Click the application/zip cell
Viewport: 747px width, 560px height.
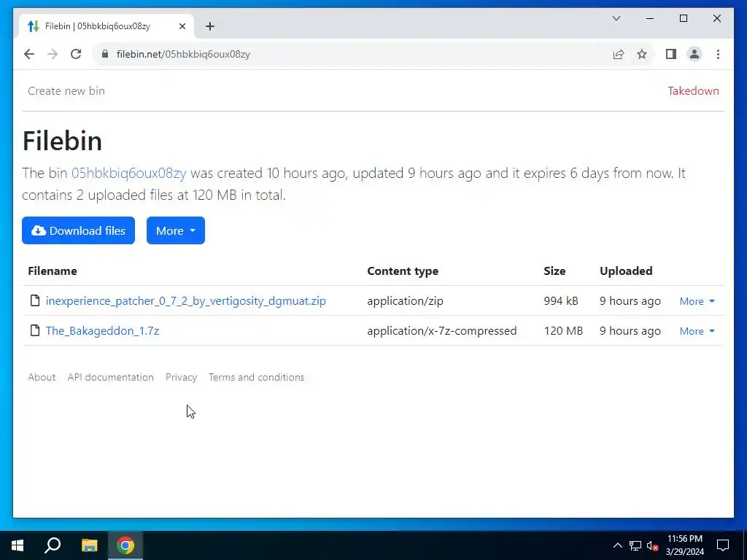click(x=405, y=301)
